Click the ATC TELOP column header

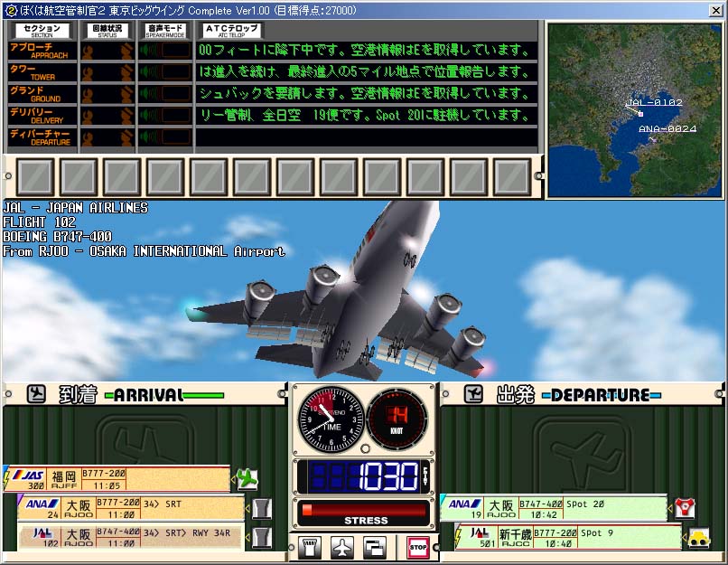click(x=231, y=31)
